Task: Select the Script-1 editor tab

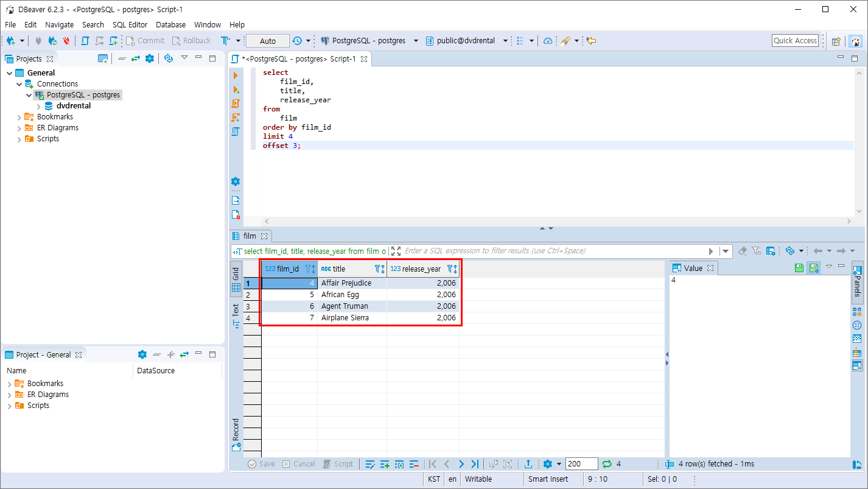Action: click(x=299, y=59)
